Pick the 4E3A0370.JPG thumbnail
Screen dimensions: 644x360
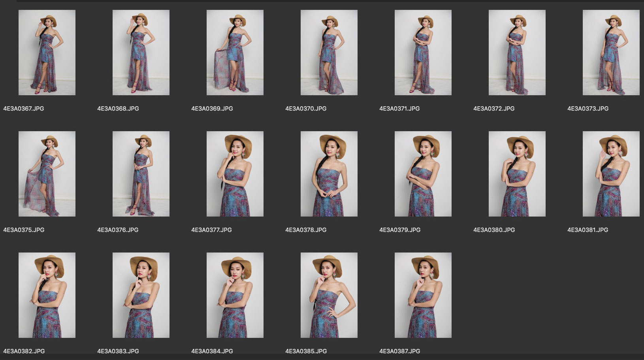click(x=329, y=53)
